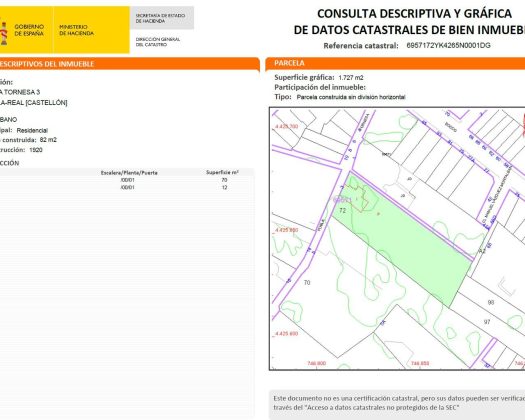Click the orange 'Descriptivos del inmueble' header
This screenshot has height=420, width=525.
pos(130,64)
